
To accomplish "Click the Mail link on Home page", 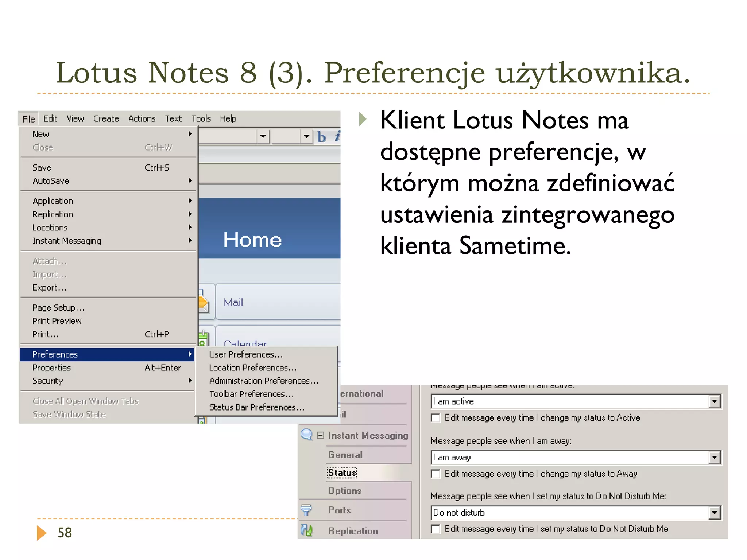I will [233, 303].
